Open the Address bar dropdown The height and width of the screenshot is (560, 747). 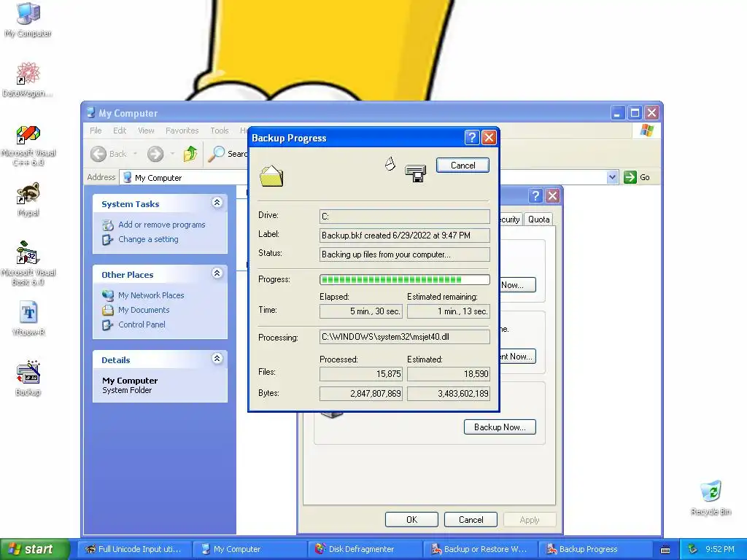pyautogui.click(x=612, y=177)
